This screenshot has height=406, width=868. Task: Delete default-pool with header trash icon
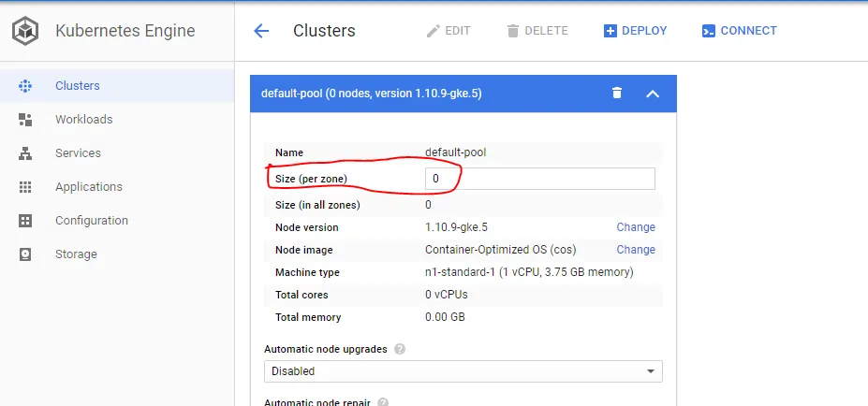coord(617,93)
